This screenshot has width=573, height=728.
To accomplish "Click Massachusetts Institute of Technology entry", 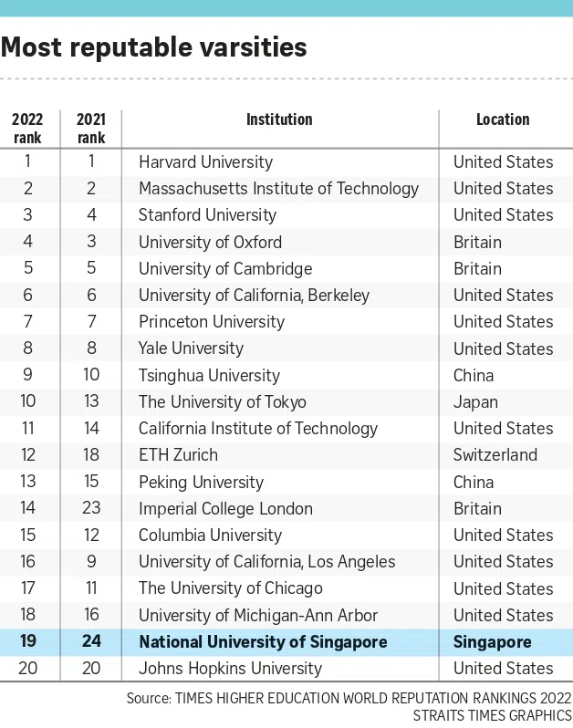I will pos(278,189).
